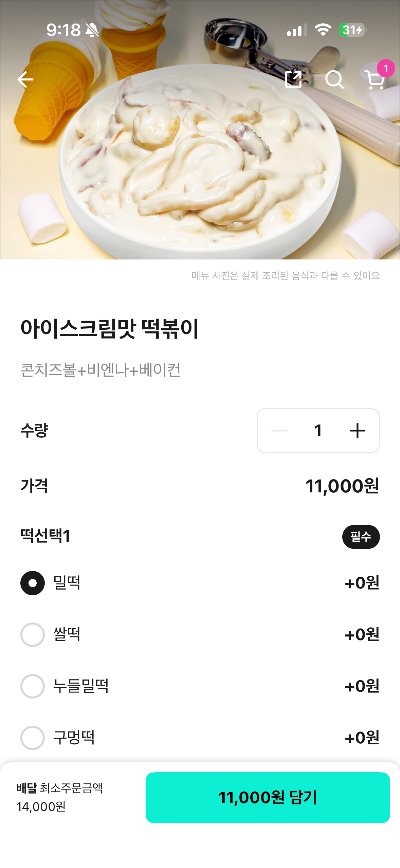Tap the 아이스크림맛 떡볶이 menu title
Viewport: 400px width, 868px height.
point(110,328)
